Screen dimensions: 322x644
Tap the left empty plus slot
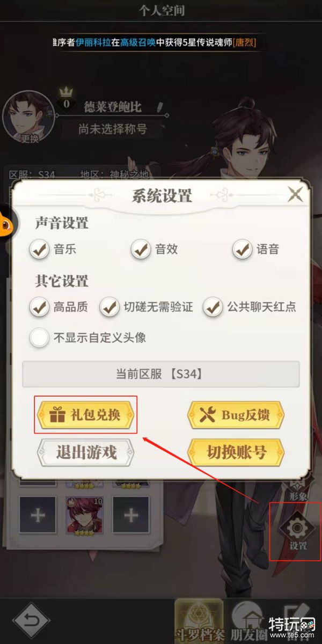(x=38, y=515)
